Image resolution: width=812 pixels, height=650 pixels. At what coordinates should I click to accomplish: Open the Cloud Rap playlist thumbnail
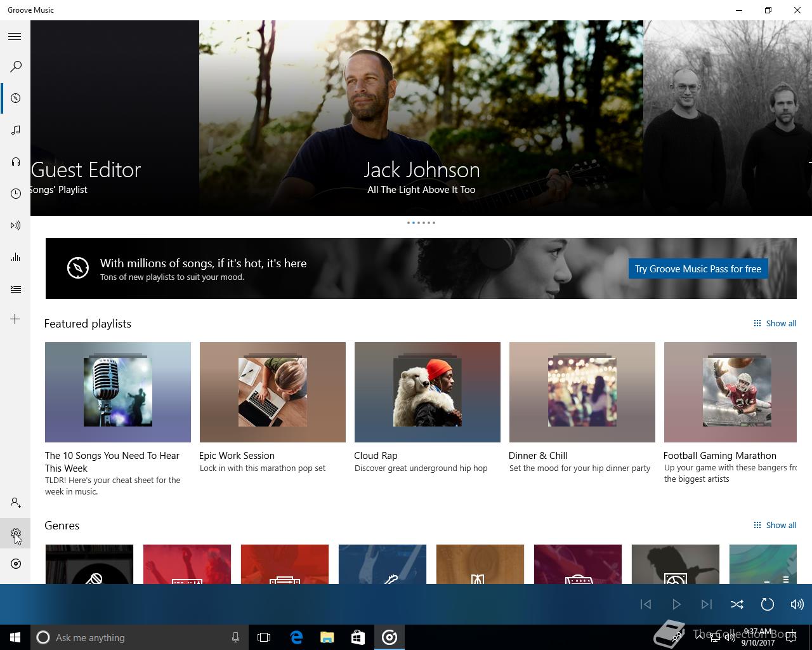[427, 392]
